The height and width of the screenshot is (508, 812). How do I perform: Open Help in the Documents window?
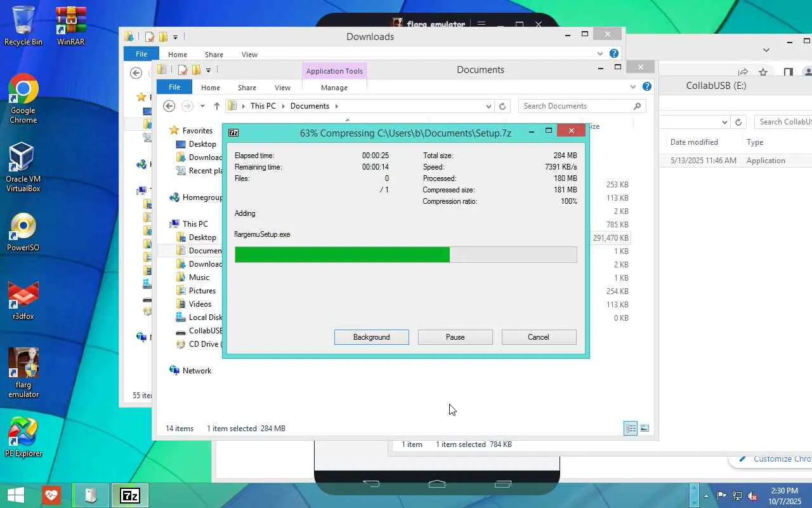pyautogui.click(x=646, y=87)
